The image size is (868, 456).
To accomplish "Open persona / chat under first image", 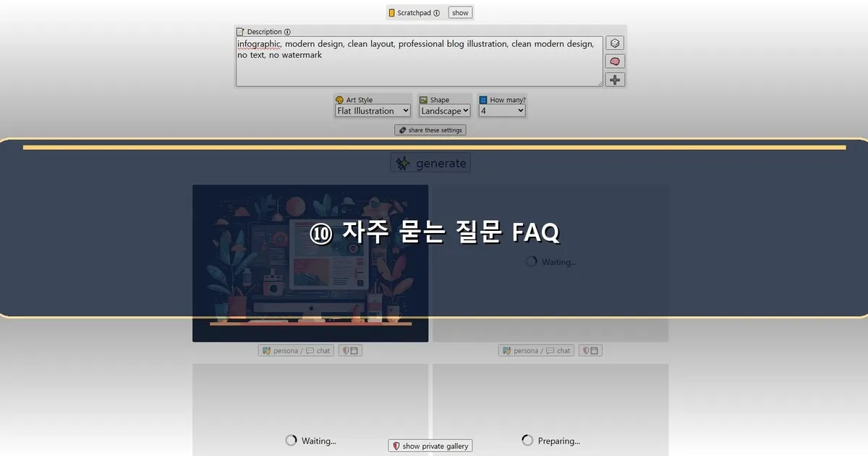I will [x=297, y=350].
